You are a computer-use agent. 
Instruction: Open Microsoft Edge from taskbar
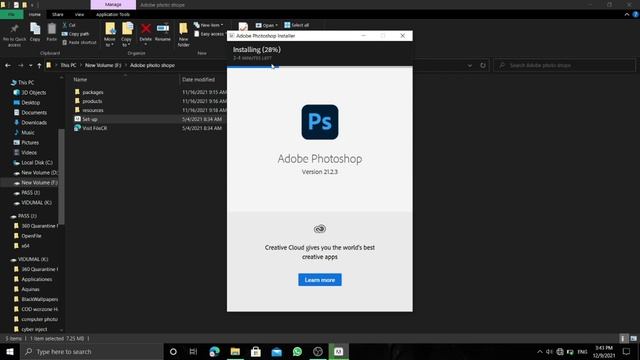(214, 351)
